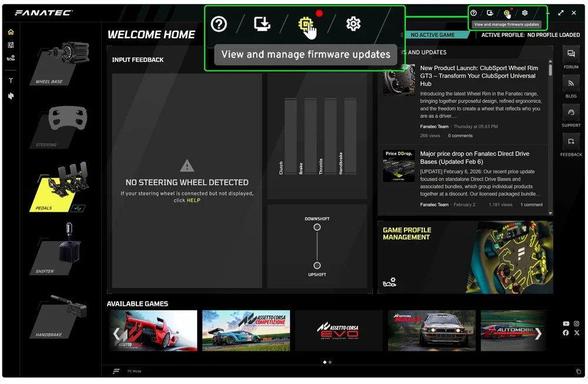The width and height of the screenshot is (588, 384).
Task: Click the Handbrake input bar
Action: click(x=350, y=136)
